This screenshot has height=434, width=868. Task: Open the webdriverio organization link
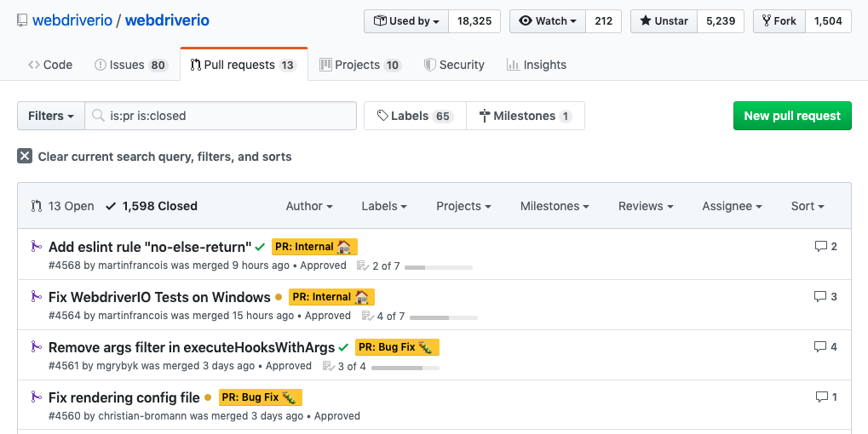point(72,20)
